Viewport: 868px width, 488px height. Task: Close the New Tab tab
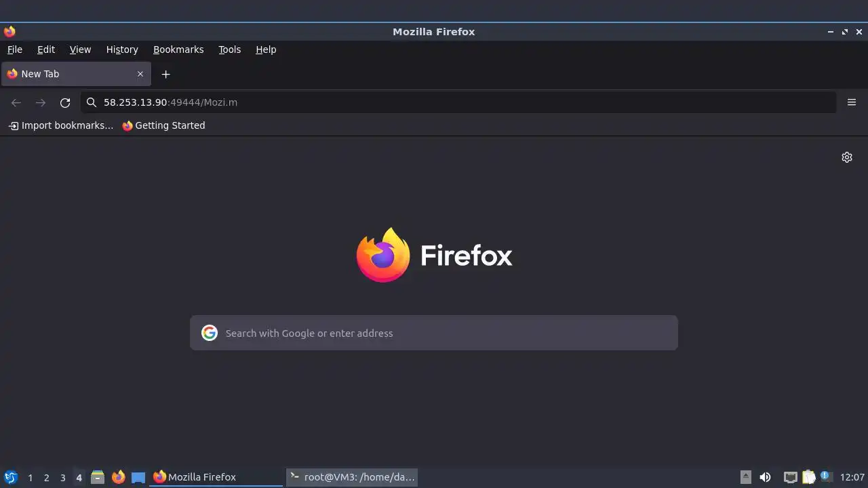[x=140, y=74]
